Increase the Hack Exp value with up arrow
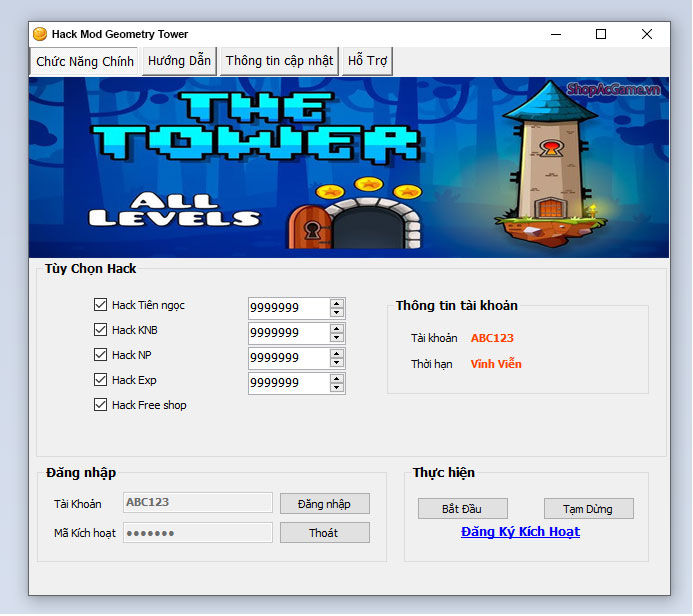This screenshot has height=616, width=693. (x=337, y=379)
